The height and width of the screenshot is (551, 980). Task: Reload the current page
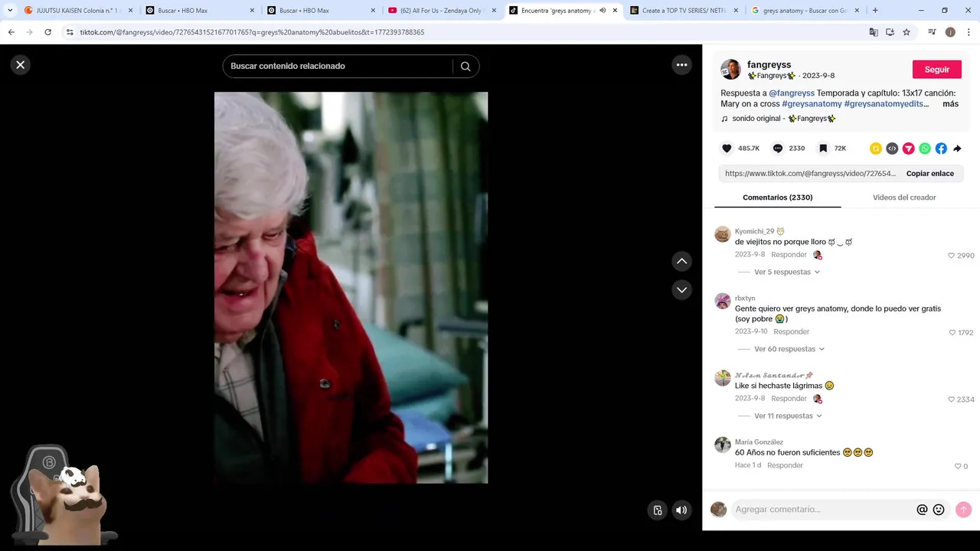pyautogui.click(x=47, y=32)
